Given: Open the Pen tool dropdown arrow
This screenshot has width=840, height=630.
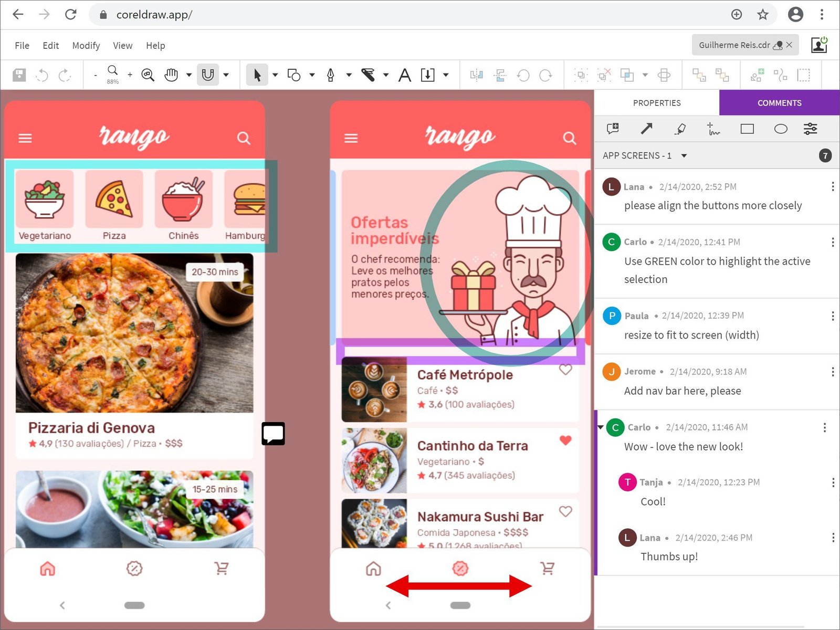Looking at the screenshot, I should pos(349,75).
